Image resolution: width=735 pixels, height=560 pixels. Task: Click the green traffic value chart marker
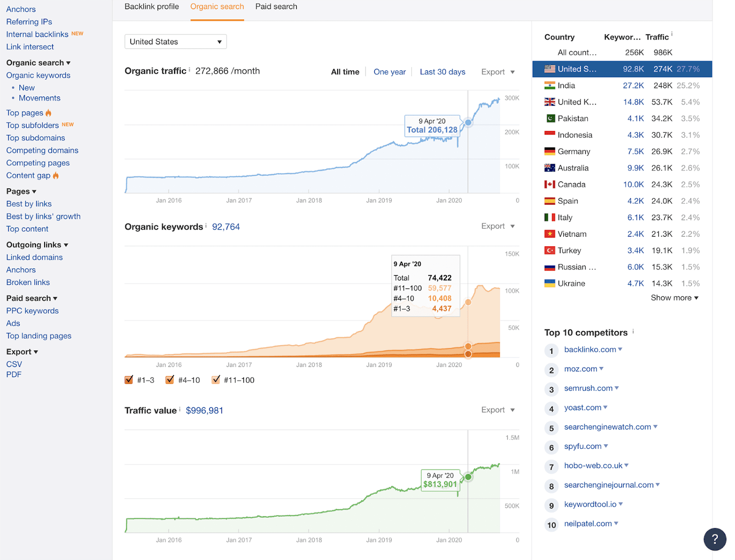click(x=468, y=477)
